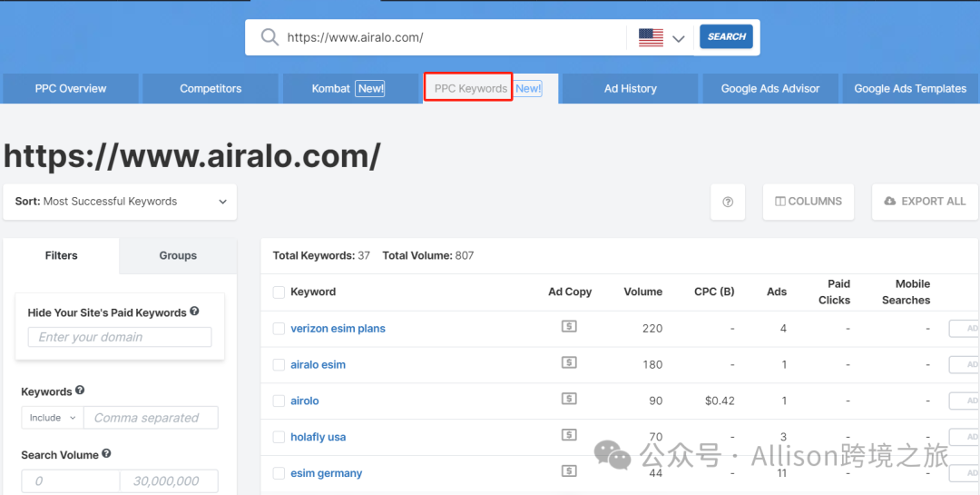Screen dimensions: 980x495
Task: Check the esim germany row checkbox
Action: point(279,474)
